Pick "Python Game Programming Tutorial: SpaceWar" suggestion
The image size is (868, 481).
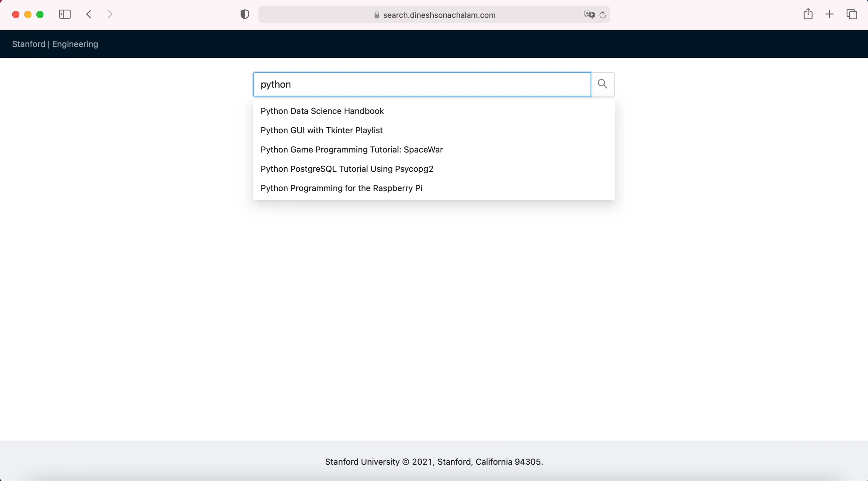click(351, 150)
